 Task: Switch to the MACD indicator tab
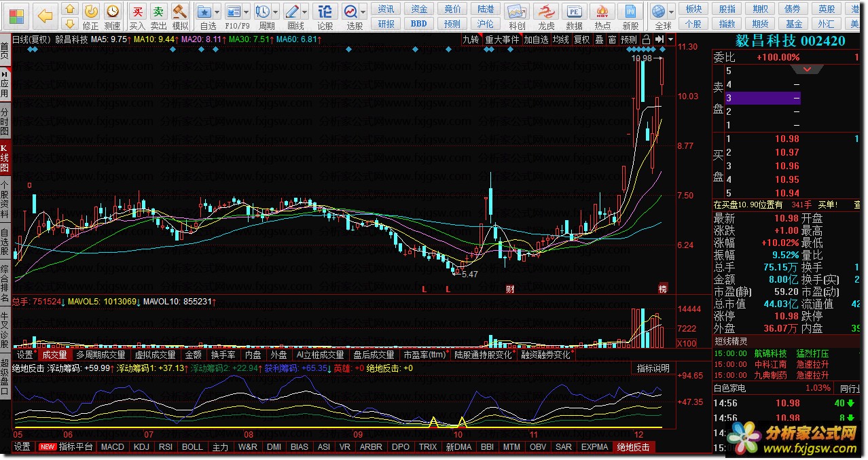click(x=112, y=447)
